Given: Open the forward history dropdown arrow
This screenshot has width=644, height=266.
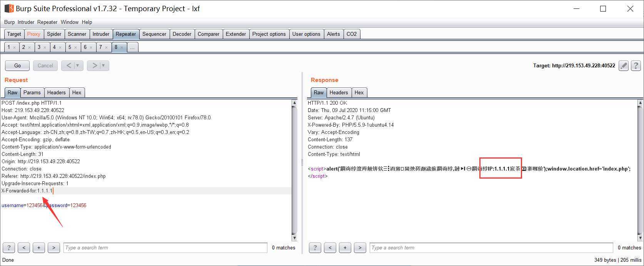Looking at the screenshot, I should click(x=103, y=65).
